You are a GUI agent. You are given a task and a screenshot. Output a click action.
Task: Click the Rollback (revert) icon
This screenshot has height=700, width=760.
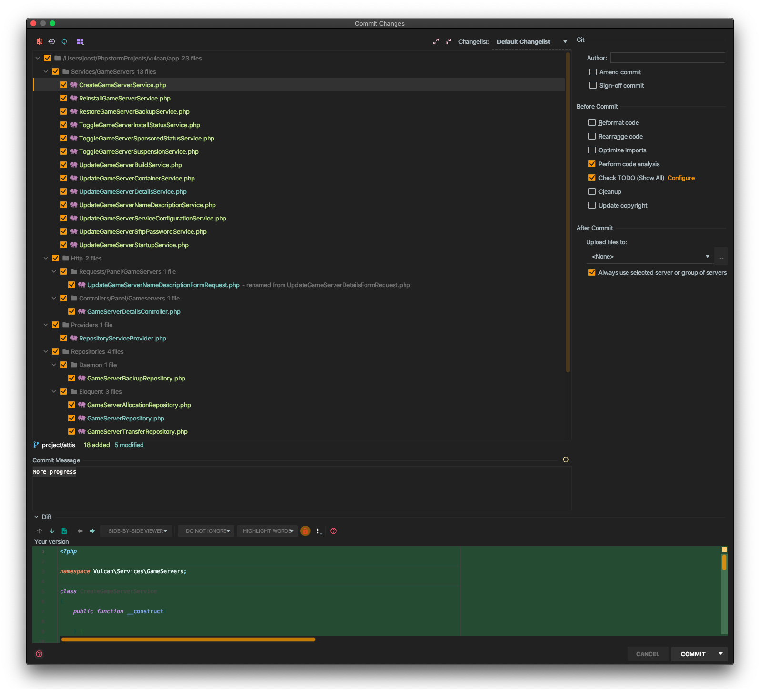click(51, 41)
